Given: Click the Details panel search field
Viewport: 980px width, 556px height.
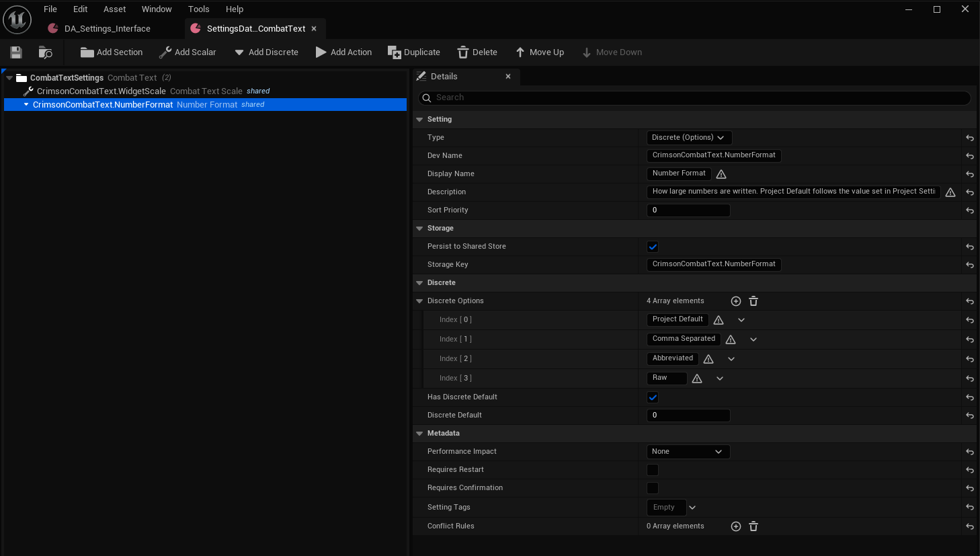Looking at the screenshot, I should pyautogui.click(x=695, y=98).
